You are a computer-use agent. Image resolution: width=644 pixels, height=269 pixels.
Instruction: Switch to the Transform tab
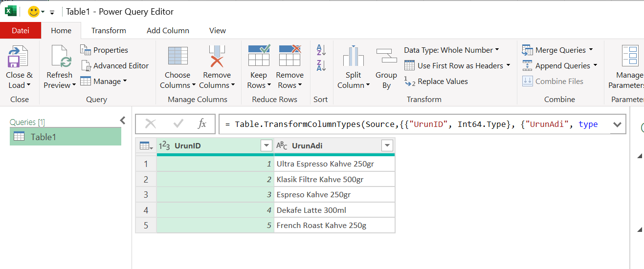[x=109, y=30]
